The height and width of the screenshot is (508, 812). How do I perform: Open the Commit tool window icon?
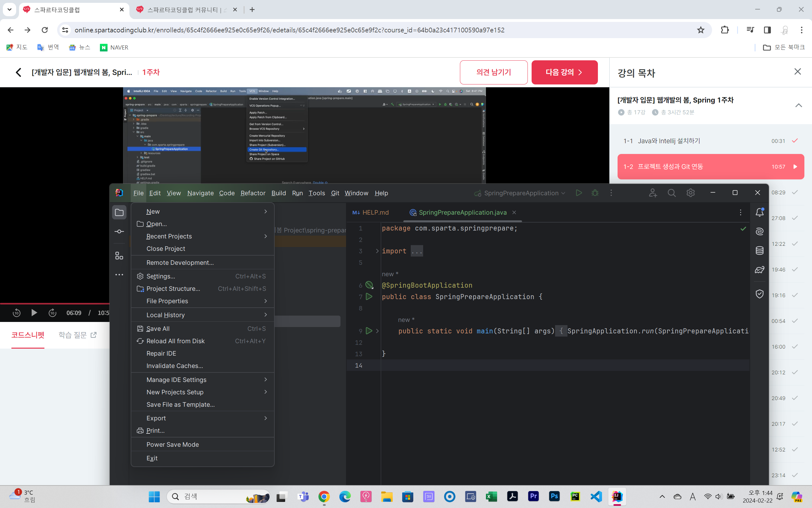coord(119,231)
